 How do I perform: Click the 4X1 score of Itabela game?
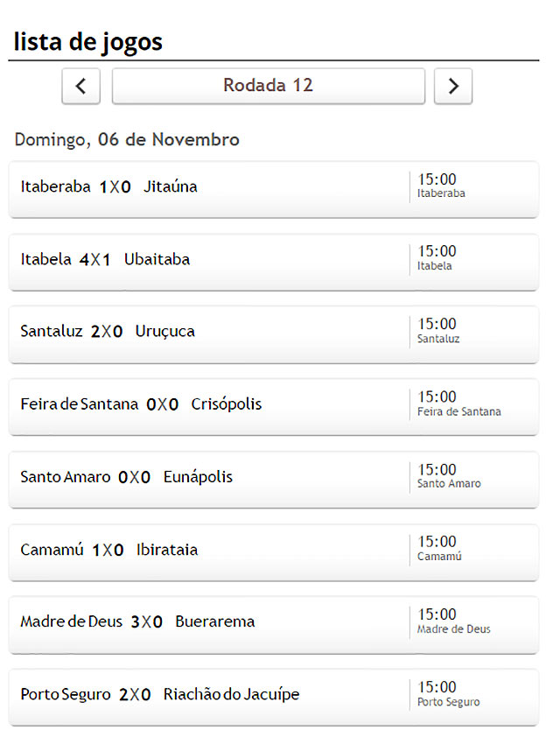[x=94, y=260]
